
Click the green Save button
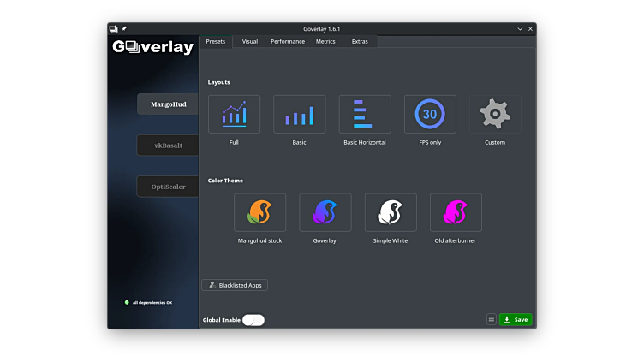point(516,319)
